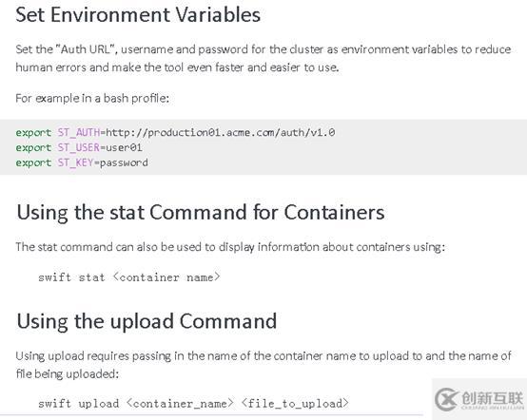Click the password value in code
Screen dimensions: 527x420
pyautogui.click(x=124, y=162)
